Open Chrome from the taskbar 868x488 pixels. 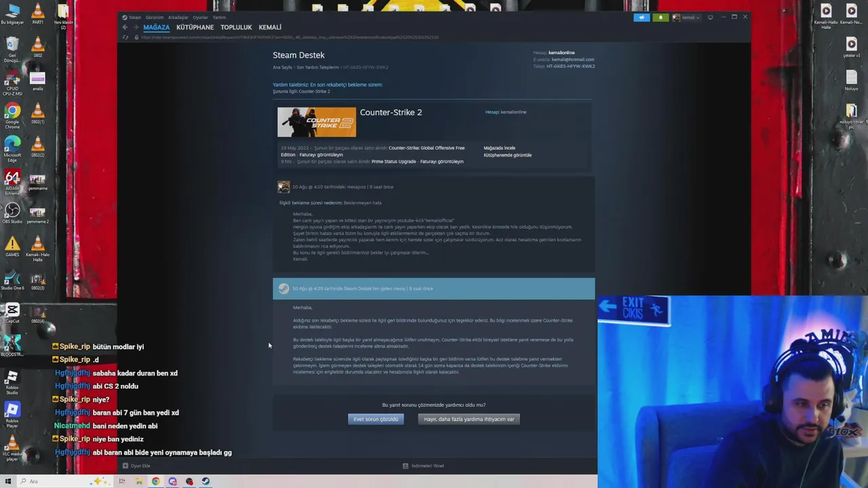(x=156, y=481)
